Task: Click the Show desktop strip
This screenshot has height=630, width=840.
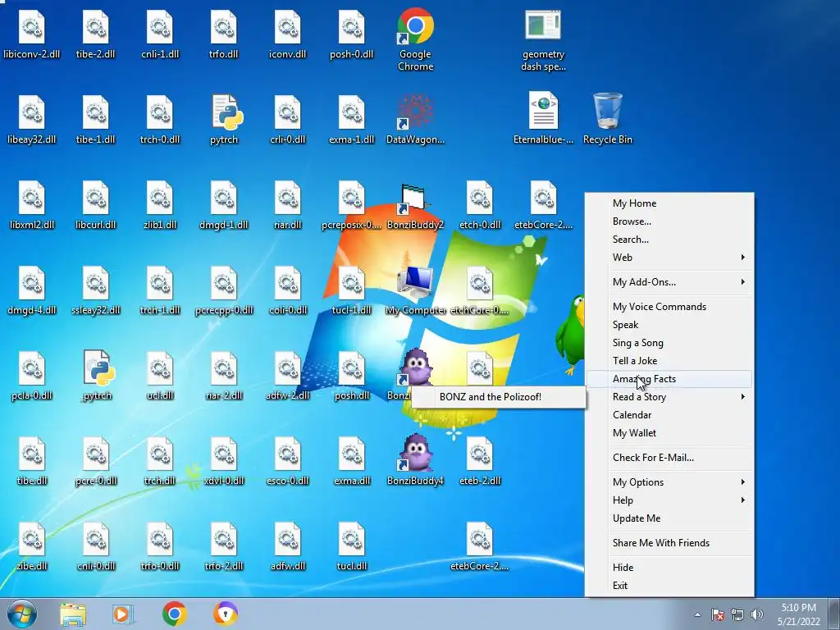Action: (x=835, y=614)
